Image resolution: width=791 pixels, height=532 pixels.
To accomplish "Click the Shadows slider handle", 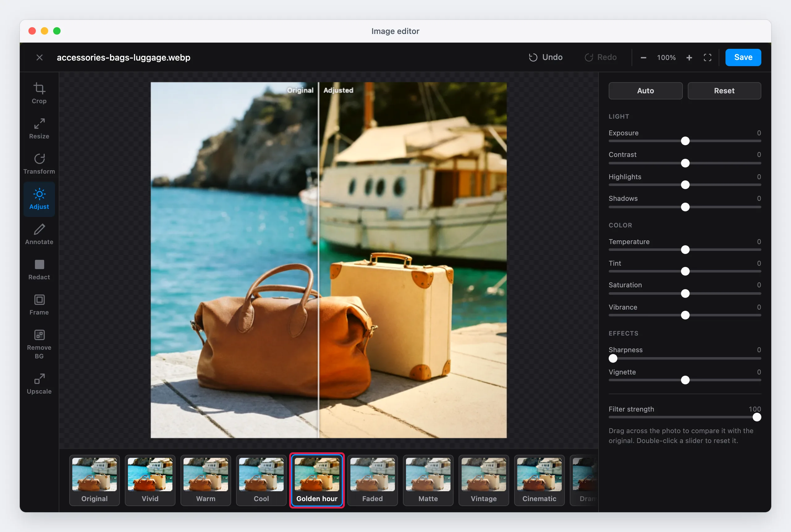I will click(x=685, y=207).
